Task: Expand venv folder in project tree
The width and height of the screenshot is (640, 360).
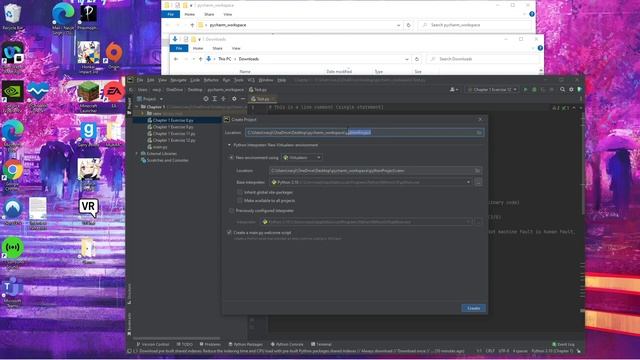Action: (x=143, y=113)
